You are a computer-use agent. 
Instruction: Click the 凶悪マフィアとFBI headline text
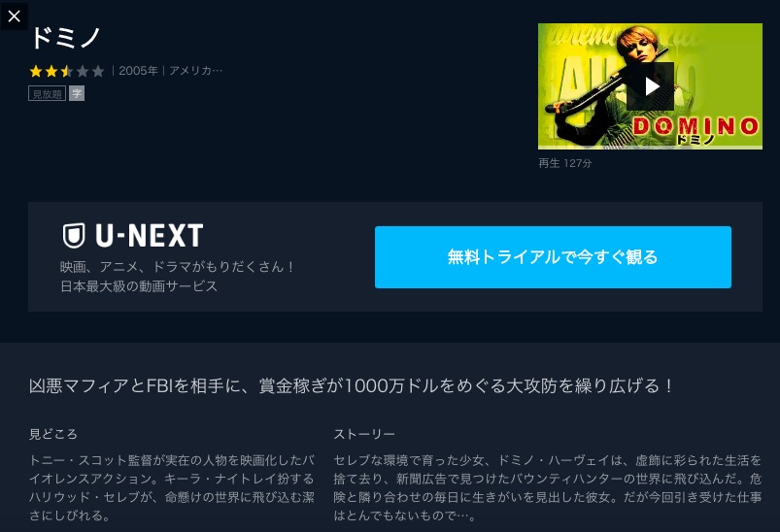pyautogui.click(x=351, y=385)
